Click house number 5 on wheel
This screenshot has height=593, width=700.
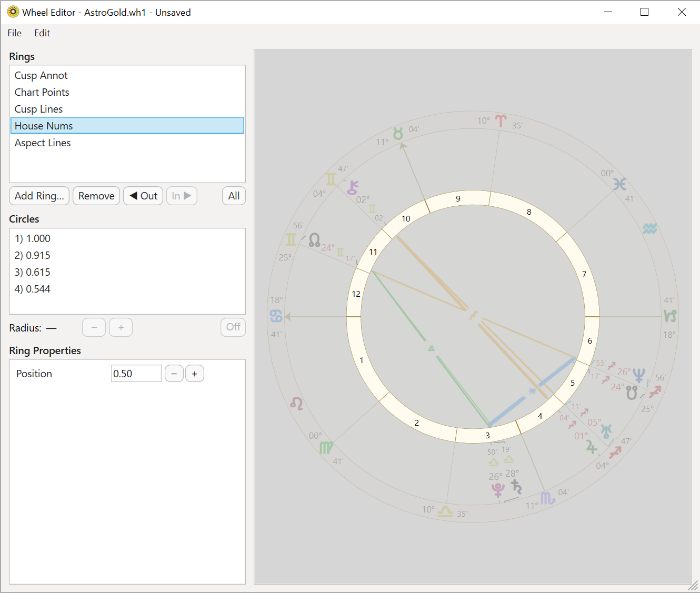[573, 383]
